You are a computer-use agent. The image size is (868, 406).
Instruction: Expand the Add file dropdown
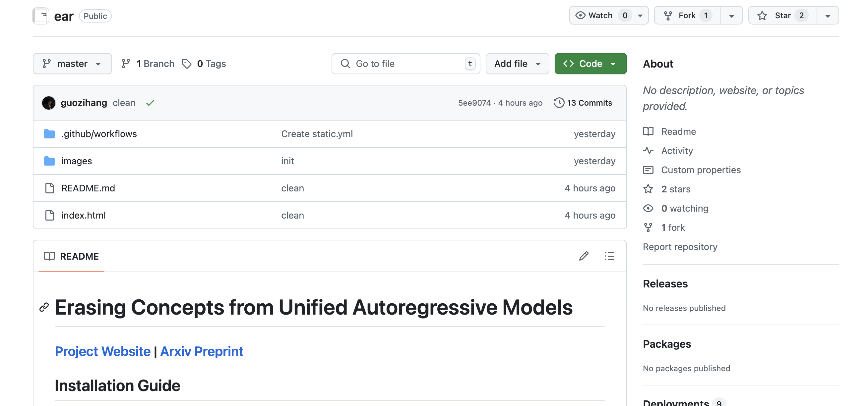tap(517, 64)
